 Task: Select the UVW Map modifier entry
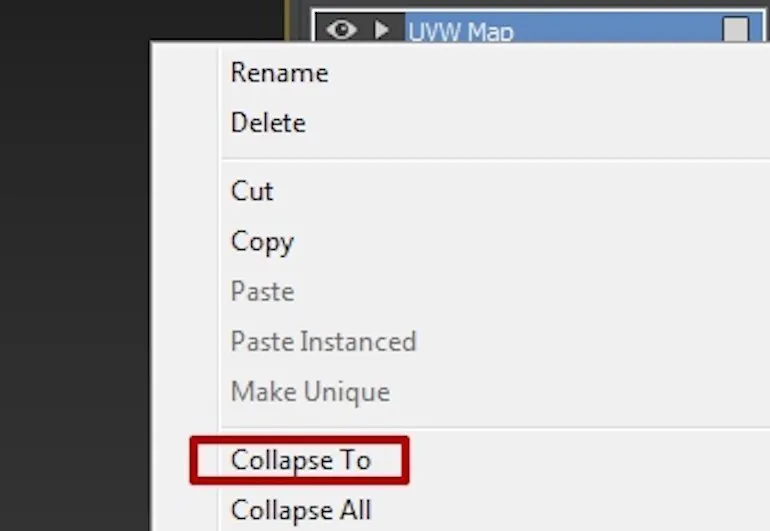pos(460,31)
